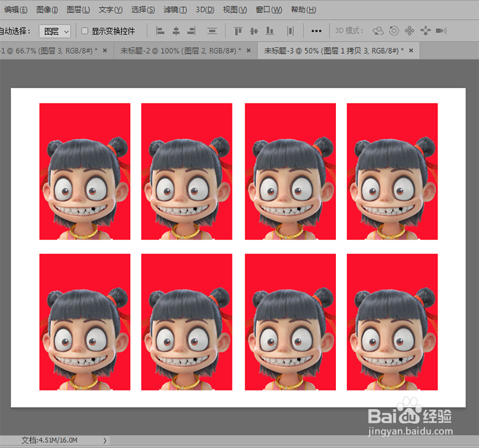Image resolution: width=479 pixels, height=448 pixels.
Task: Click the bottom-row third ID photo
Action: pos(291,322)
